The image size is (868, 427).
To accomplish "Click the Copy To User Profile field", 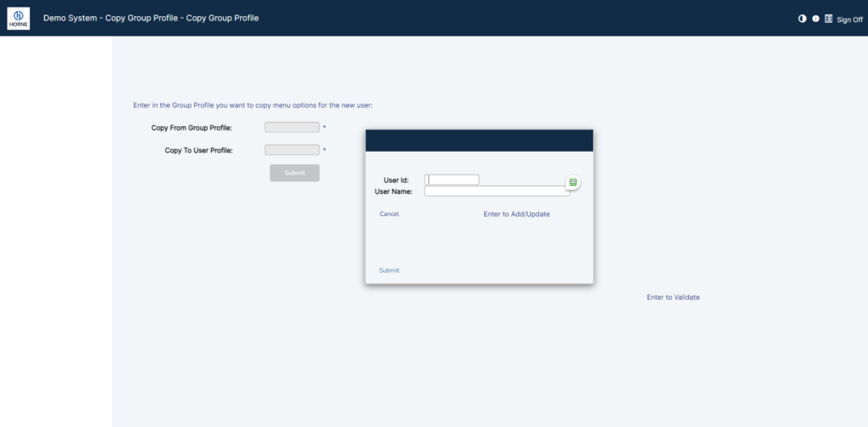I will click(292, 150).
